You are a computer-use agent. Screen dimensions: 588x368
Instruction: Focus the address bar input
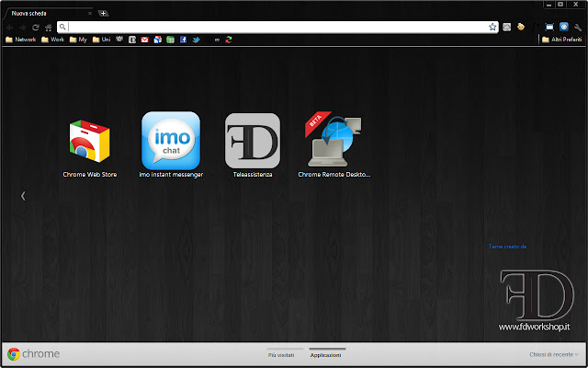[277, 27]
